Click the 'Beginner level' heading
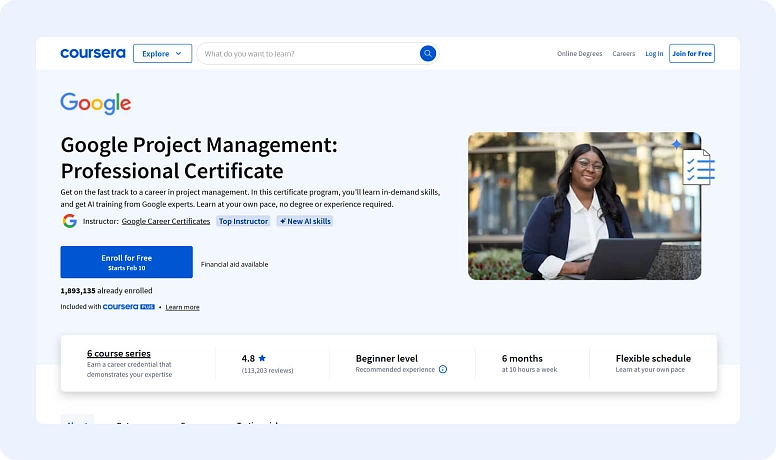Image resolution: width=776 pixels, height=460 pixels. 387,358
